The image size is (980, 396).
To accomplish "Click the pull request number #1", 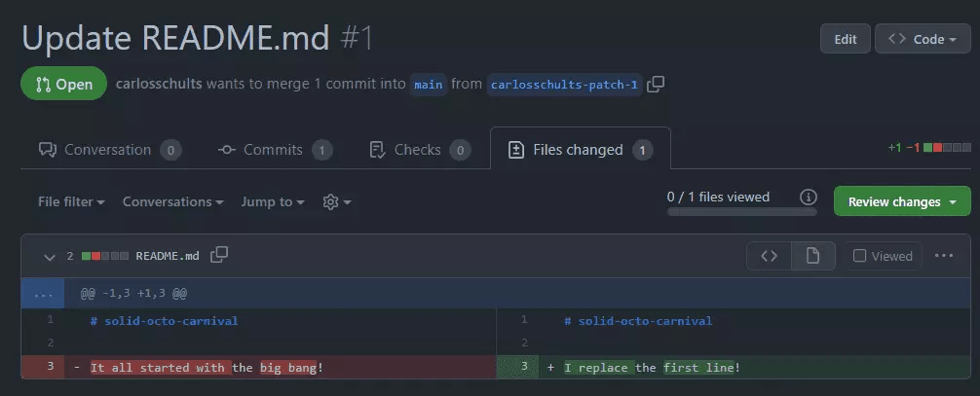I will tap(357, 39).
